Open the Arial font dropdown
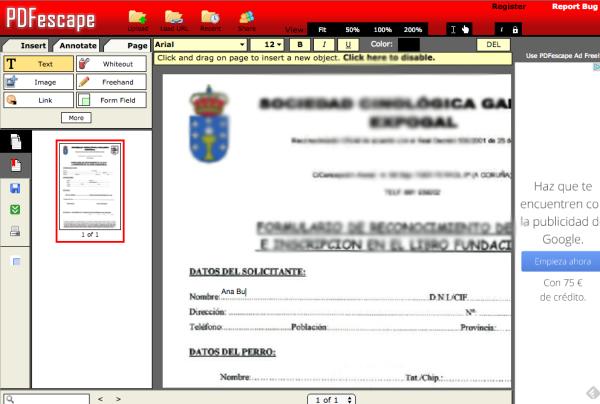The height and width of the screenshot is (404, 600). pos(200,45)
